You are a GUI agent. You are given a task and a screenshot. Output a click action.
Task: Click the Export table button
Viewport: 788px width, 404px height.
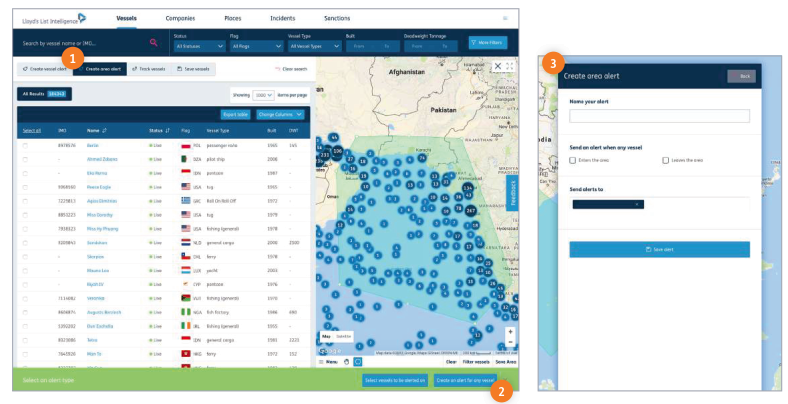coord(235,115)
